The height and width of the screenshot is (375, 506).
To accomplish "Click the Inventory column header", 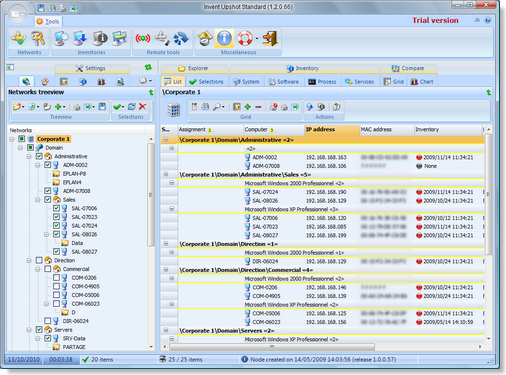I will click(448, 129).
